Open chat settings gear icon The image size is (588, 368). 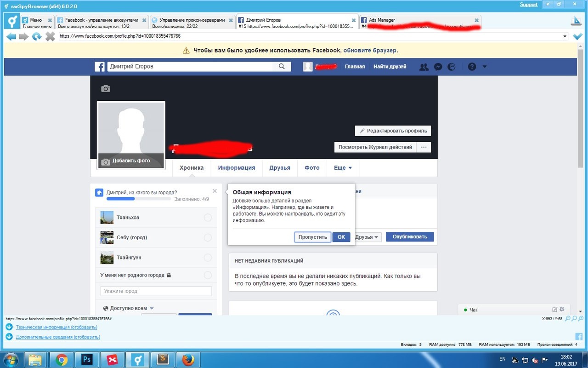[561, 310]
